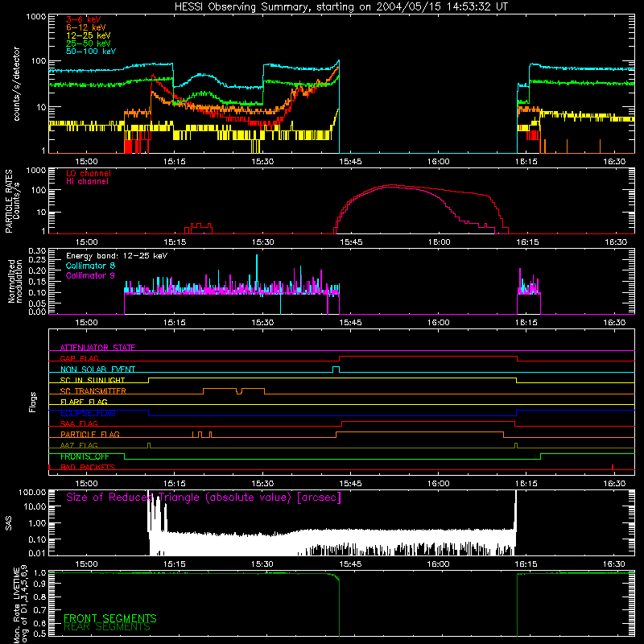Click the "NON SOLAR EVENT" flag label
Viewport: 644px width, 644px height.
(x=97, y=369)
